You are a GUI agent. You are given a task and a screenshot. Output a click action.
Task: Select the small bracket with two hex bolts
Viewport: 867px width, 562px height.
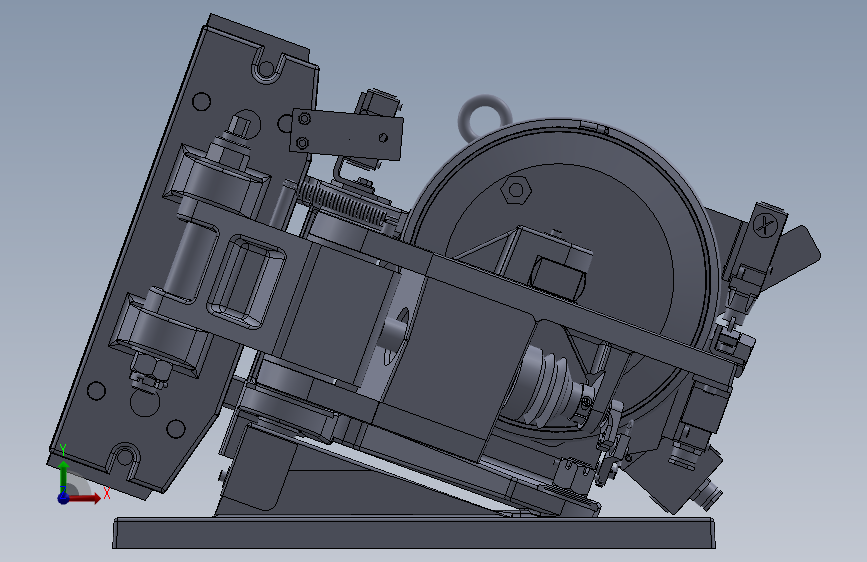click(x=346, y=134)
